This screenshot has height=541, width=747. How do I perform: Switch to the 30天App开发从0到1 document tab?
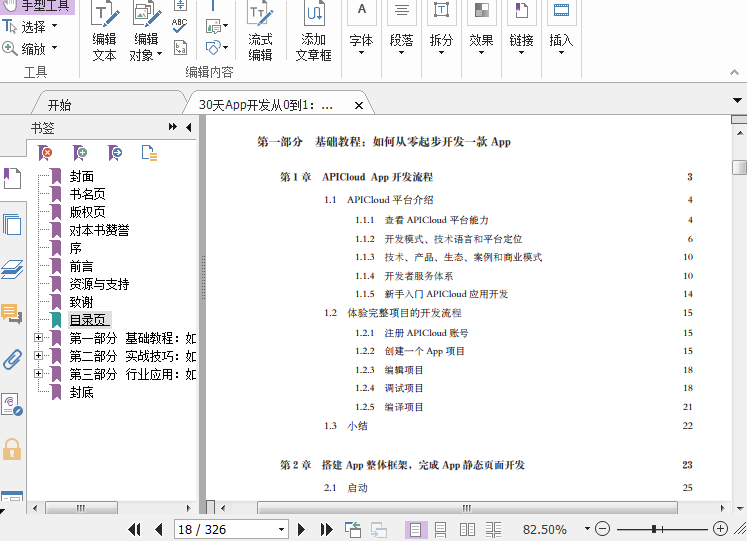[266, 105]
